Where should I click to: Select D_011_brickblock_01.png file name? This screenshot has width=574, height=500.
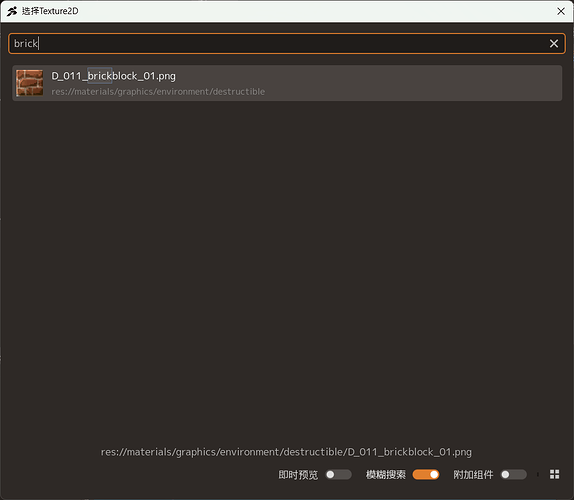[113, 76]
